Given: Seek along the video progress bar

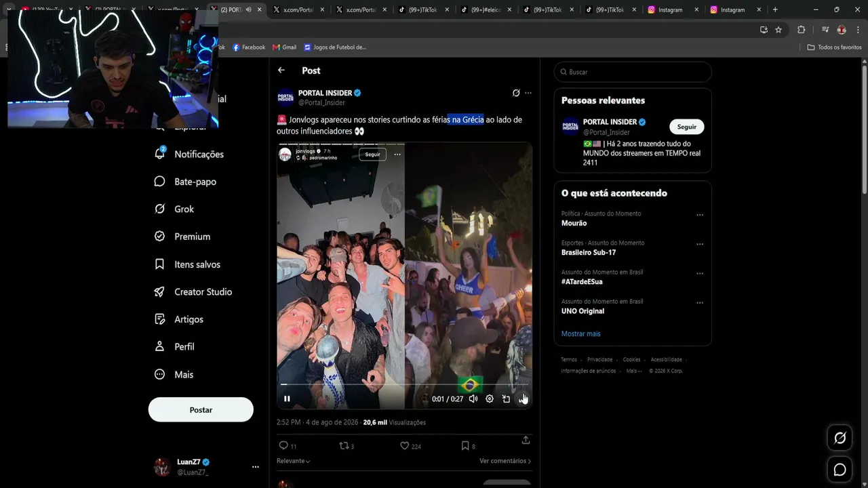Looking at the screenshot, I should coord(404,384).
